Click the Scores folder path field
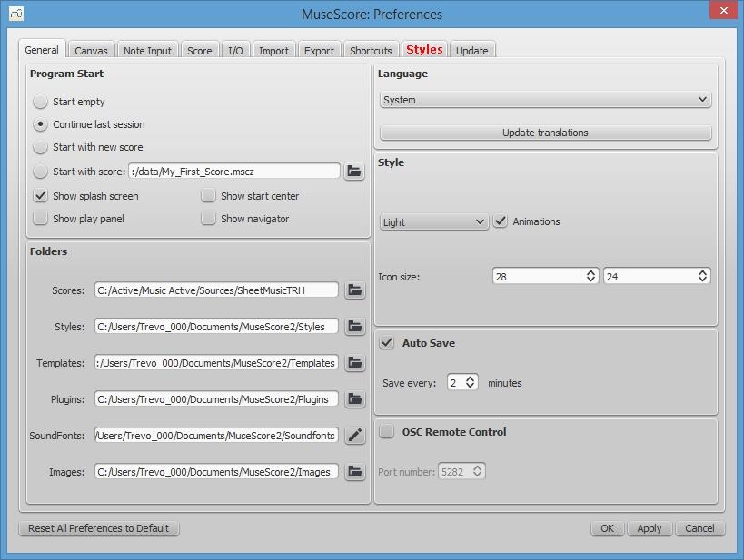The height and width of the screenshot is (560, 744). point(216,290)
